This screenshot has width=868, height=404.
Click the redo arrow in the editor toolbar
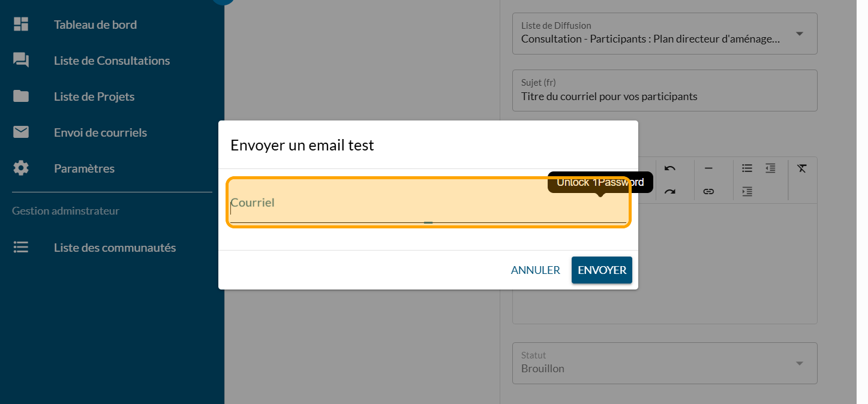pos(670,192)
